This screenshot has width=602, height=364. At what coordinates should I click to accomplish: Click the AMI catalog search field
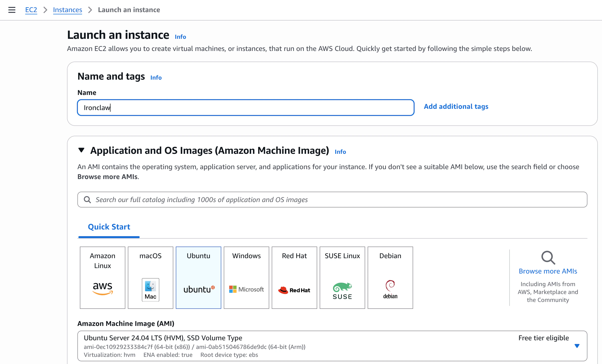332,200
